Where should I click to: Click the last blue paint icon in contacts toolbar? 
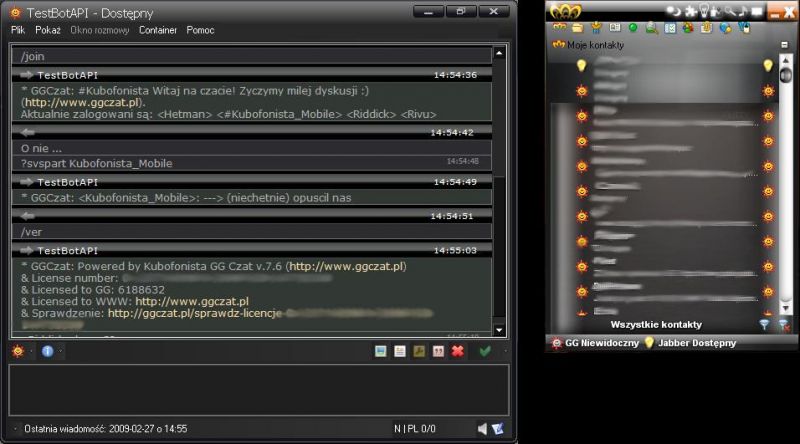tap(744, 28)
